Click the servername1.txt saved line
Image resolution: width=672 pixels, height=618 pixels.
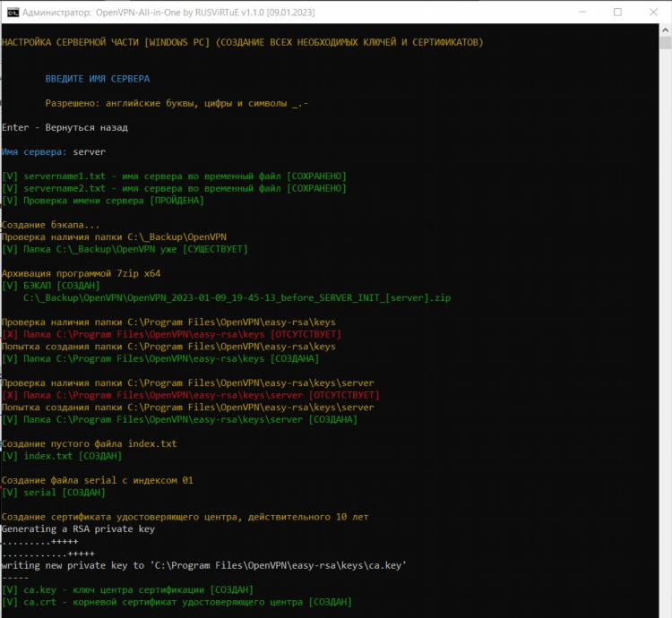click(x=174, y=176)
